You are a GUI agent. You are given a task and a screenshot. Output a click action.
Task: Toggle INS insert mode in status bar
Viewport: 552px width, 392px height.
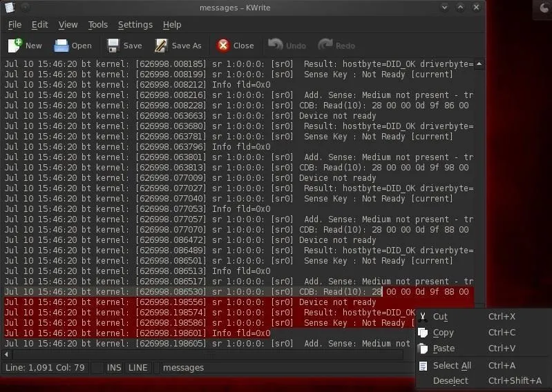click(114, 368)
